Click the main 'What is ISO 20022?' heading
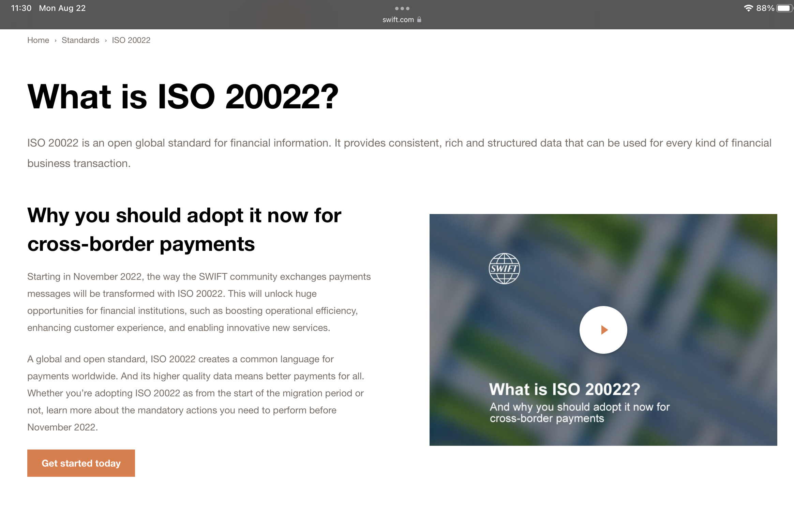794x532 pixels. click(183, 97)
